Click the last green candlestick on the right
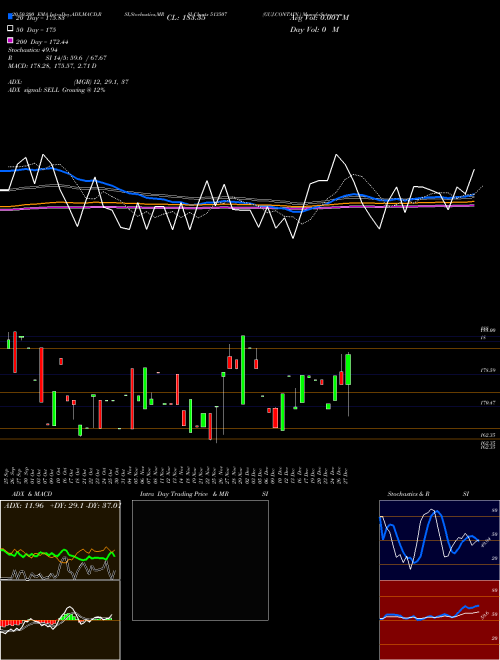 [348, 370]
